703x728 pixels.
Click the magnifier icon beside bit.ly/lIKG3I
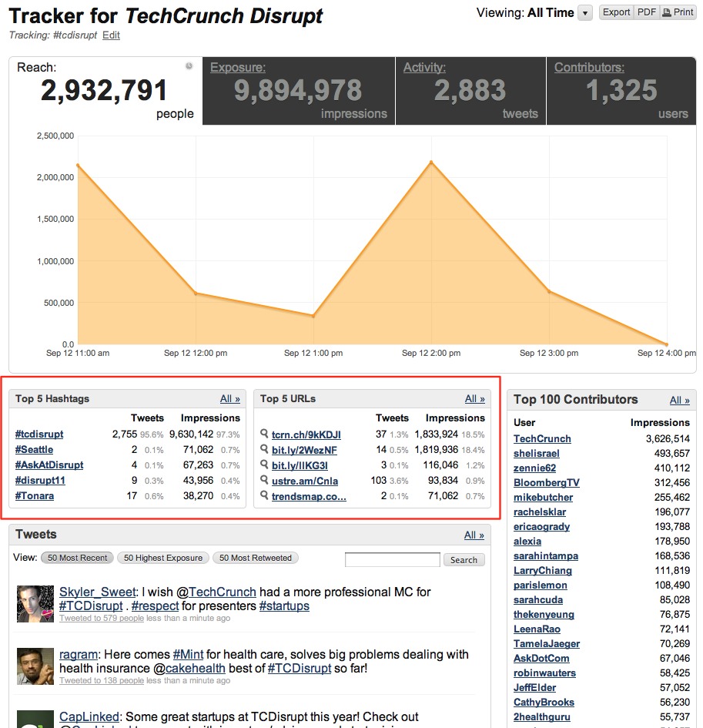pos(264,465)
